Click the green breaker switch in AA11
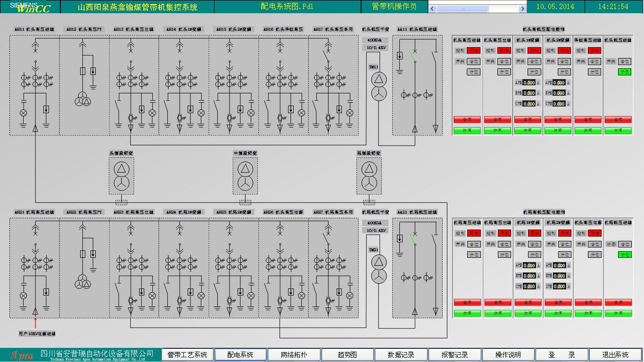Viewport: 644px width, 362px height. (412, 56)
